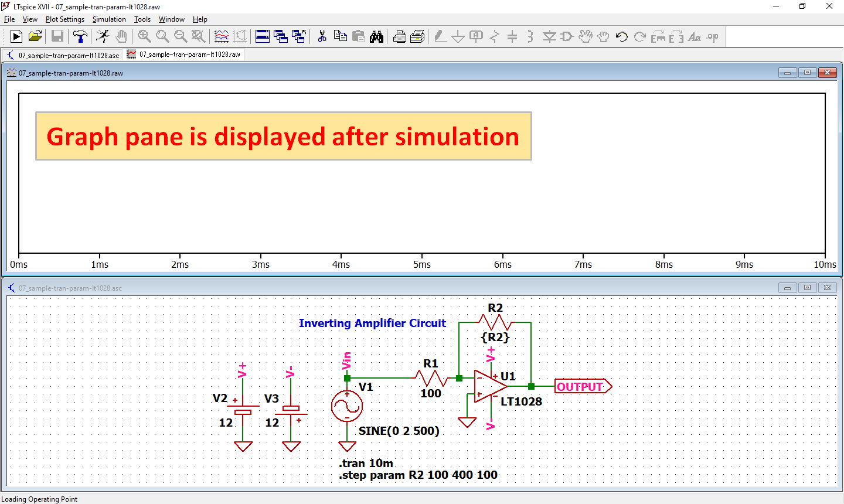Open the Simulation menu
This screenshot has width=844, height=504.
click(x=109, y=19)
